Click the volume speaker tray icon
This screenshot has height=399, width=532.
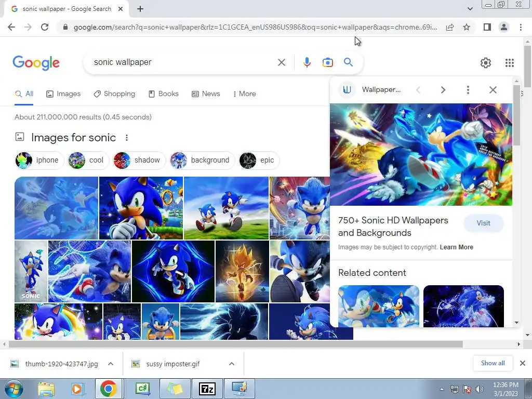pyautogui.click(x=480, y=390)
